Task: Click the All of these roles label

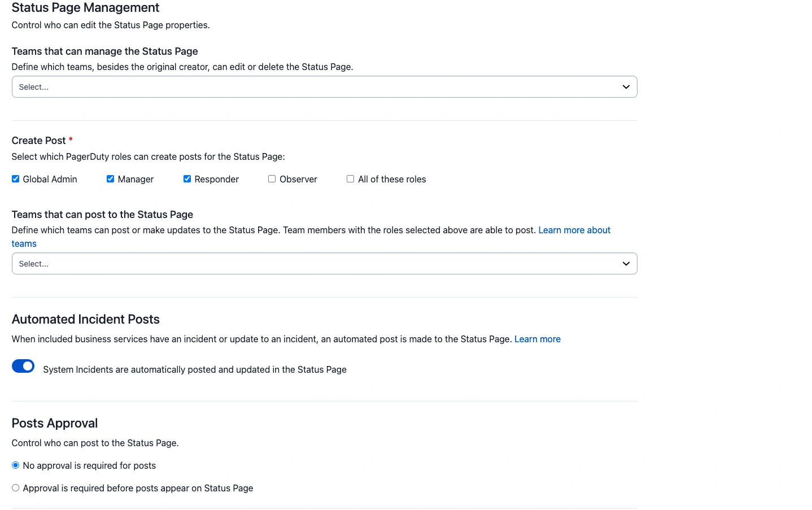Action: 392,180
